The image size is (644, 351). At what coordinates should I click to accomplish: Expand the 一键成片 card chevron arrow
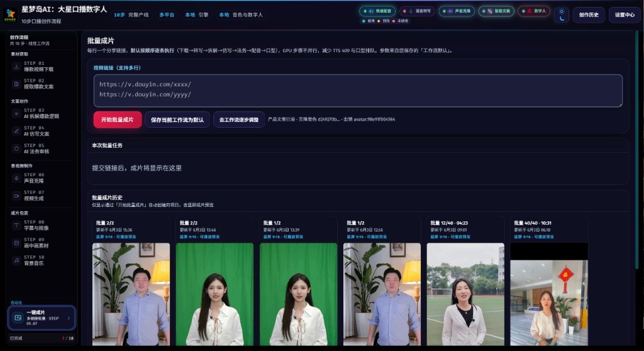click(69, 318)
